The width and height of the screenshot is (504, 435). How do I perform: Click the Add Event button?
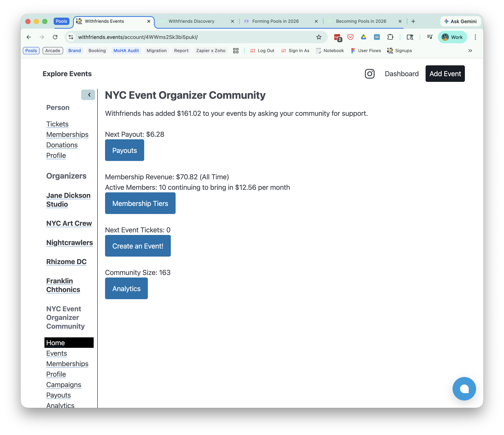point(445,74)
